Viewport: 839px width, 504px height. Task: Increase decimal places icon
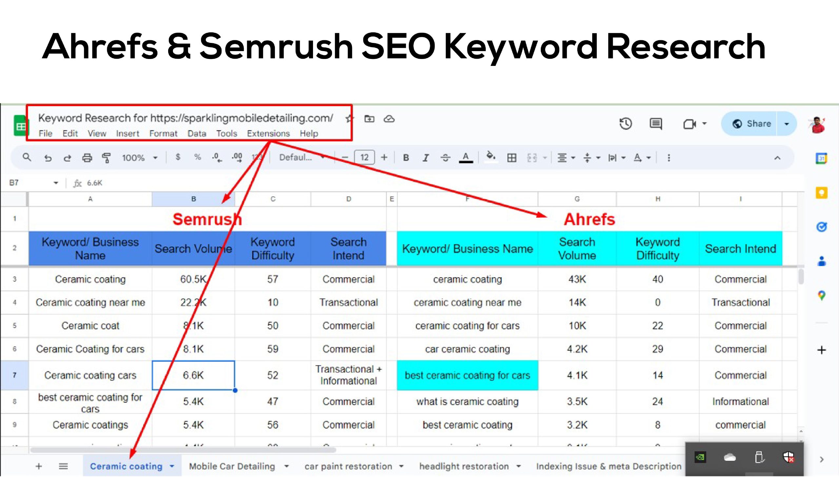pyautogui.click(x=237, y=158)
